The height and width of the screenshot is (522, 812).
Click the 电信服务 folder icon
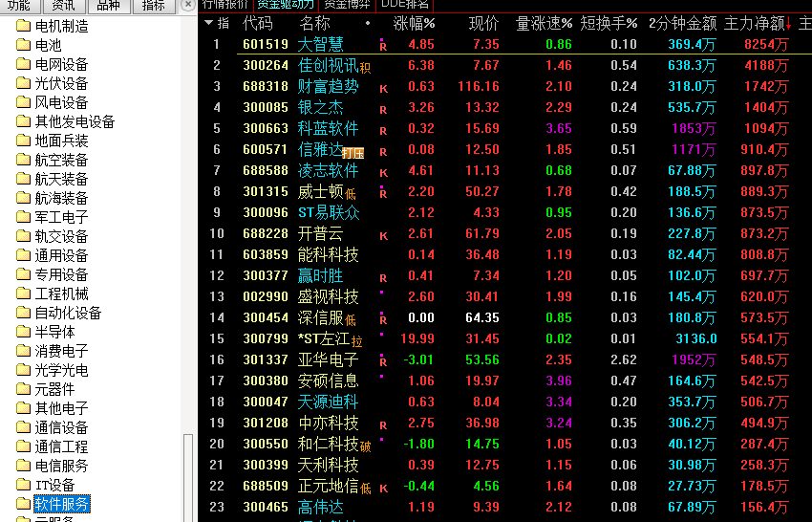pos(23,466)
